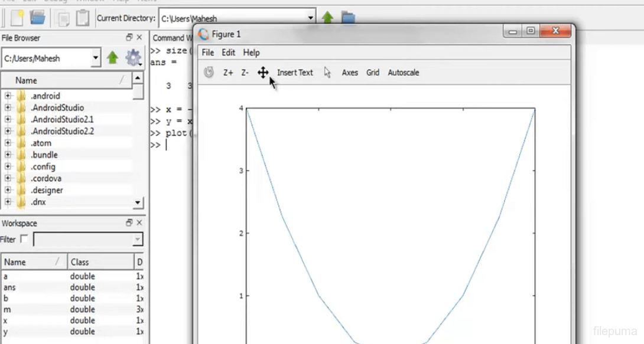Open Edit menu in Figure 1
The height and width of the screenshot is (344, 644).
point(229,53)
